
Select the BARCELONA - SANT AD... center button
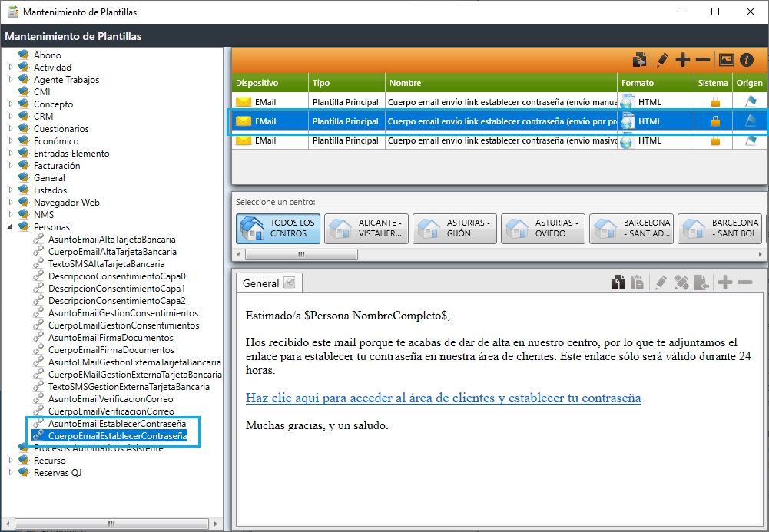point(631,228)
